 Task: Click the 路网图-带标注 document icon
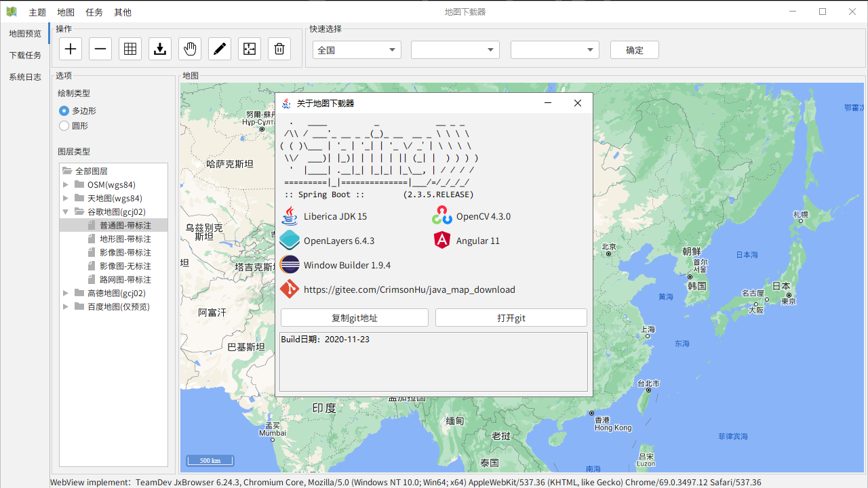tap(92, 279)
